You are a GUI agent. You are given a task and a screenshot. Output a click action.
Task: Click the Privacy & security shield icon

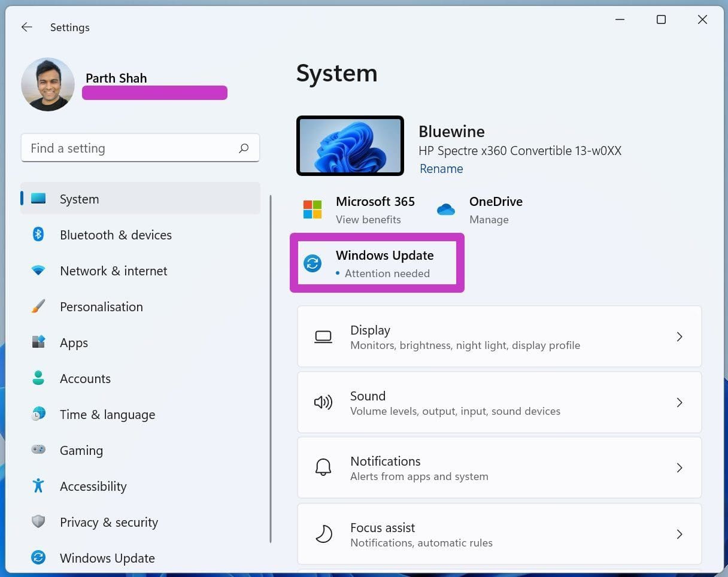38,522
